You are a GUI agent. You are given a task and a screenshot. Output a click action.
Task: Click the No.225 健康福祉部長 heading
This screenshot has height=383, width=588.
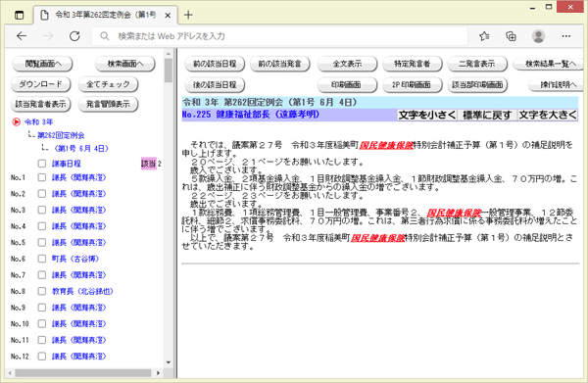click(x=251, y=115)
